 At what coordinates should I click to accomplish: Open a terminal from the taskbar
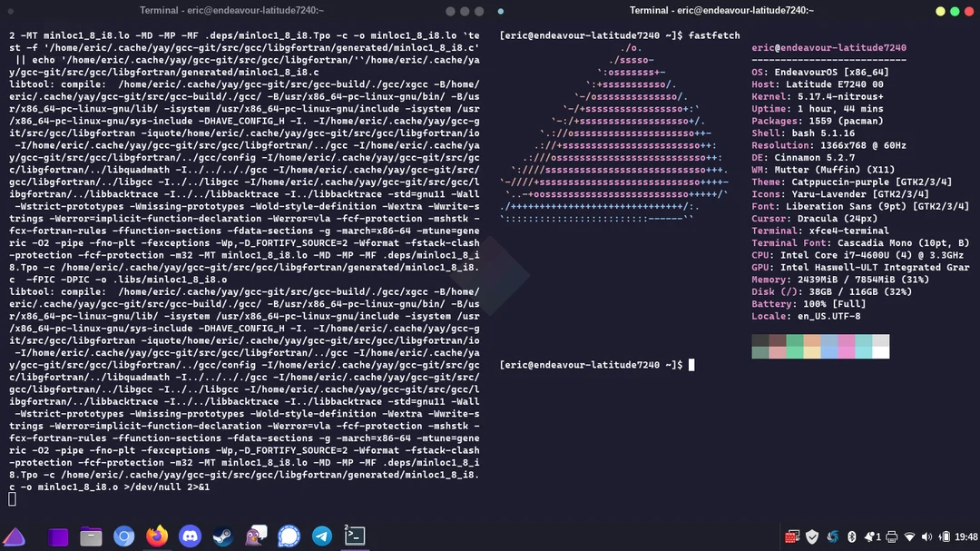(354, 536)
